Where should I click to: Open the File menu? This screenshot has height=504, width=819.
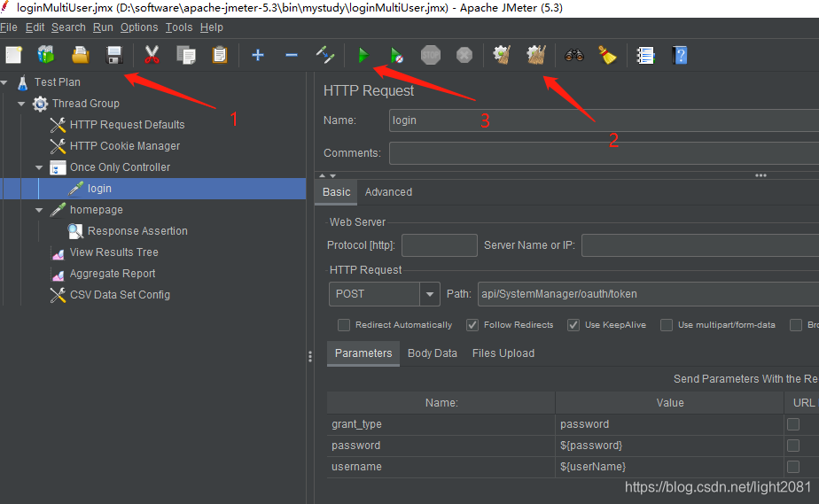(x=9, y=27)
